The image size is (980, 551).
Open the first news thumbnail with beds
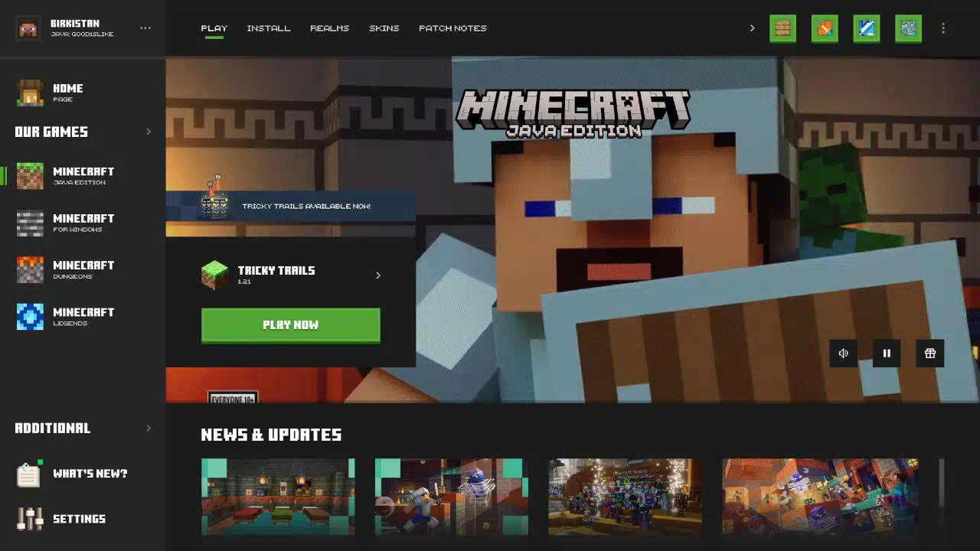[278, 497]
